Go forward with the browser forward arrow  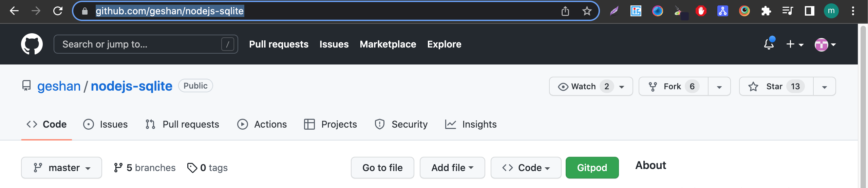(x=36, y=11)
